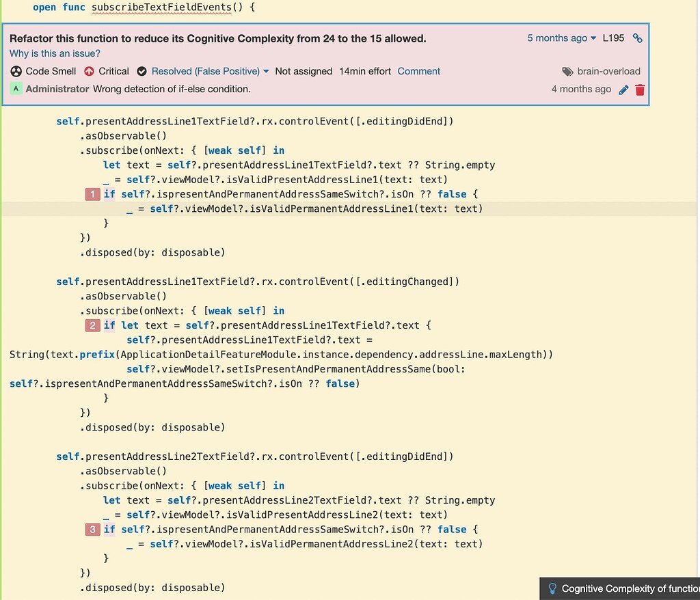Image resolution: width=700 pixels, height=600 pixels.
Task: Click the lightbulb icon on the Cognitive Complexity popup
Action: (554, 588)
